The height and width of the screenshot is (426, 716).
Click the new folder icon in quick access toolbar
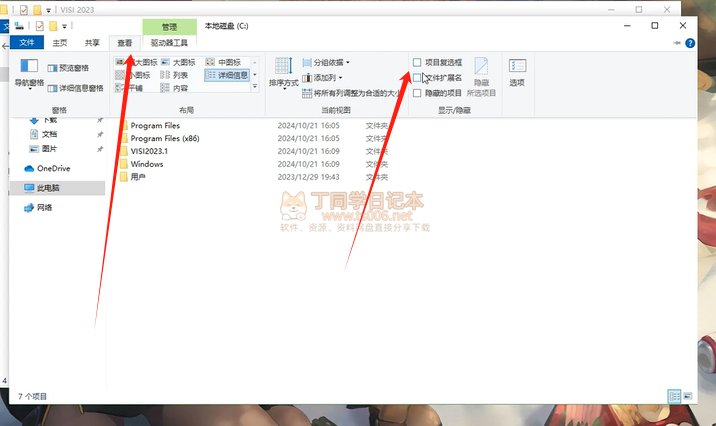(x=53, y=26)
